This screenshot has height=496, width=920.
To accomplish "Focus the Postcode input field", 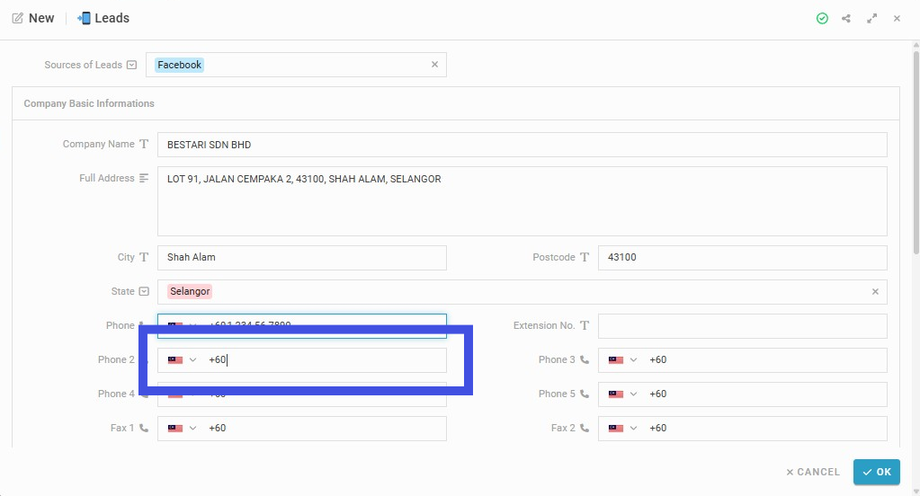I will click(x=741, y=258).
